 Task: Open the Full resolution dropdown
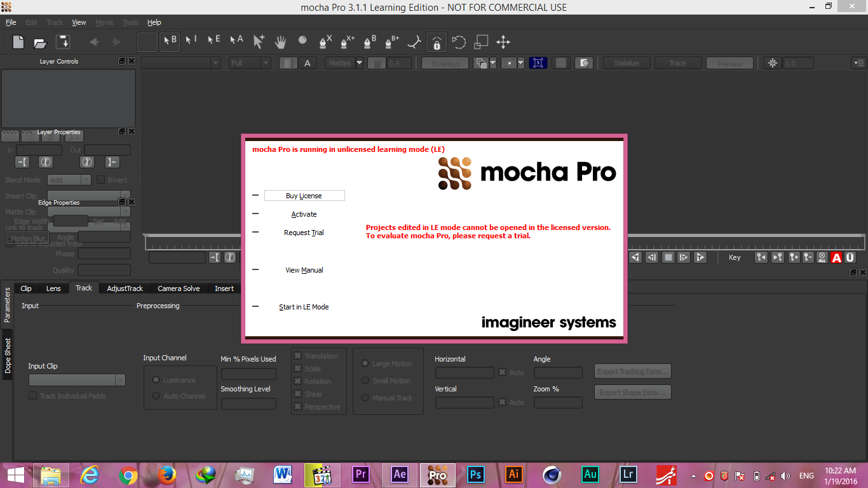click(x=250, y=63)
